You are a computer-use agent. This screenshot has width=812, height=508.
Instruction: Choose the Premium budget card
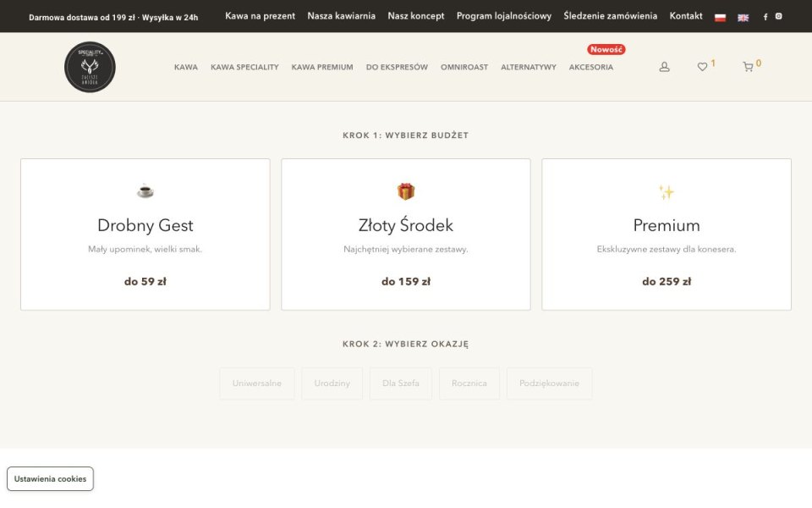pos(667,235)
